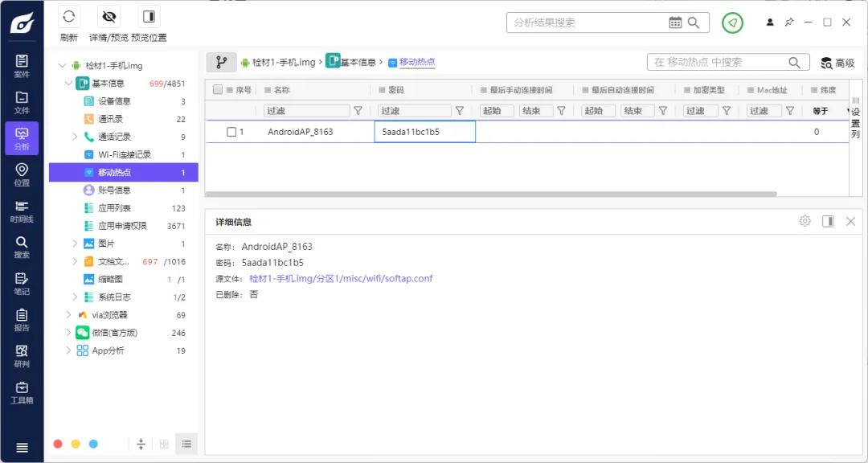
Task: Tick the select-all checkbox in table header
Action: pos(218,90)
